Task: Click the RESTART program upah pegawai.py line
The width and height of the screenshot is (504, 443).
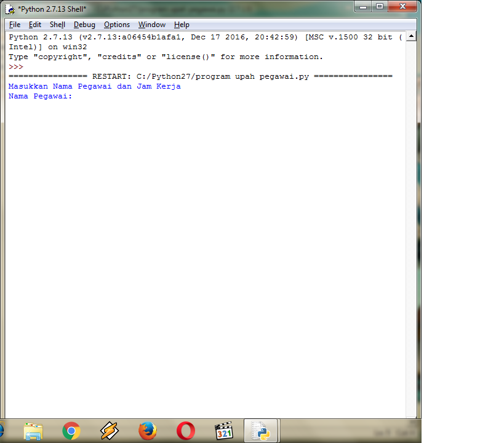Action: coord(201,76)
